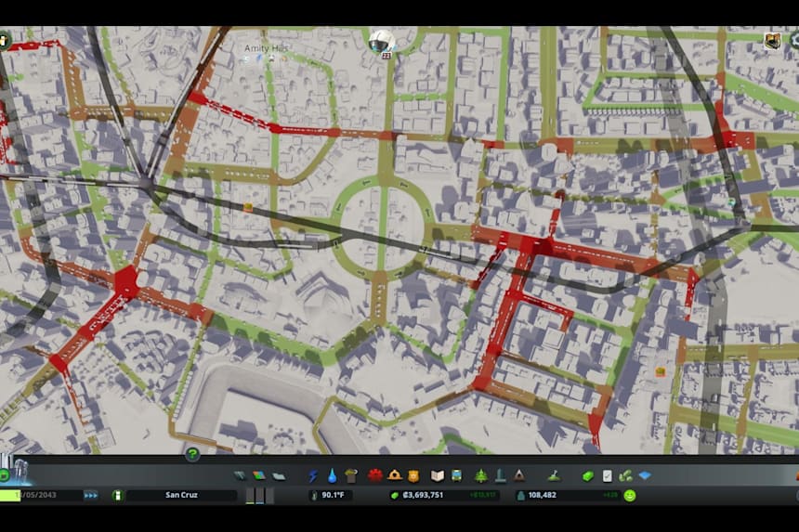799x532 pixels.
Task: Click the Chirper bird notification icon
Action: (382, 41)
